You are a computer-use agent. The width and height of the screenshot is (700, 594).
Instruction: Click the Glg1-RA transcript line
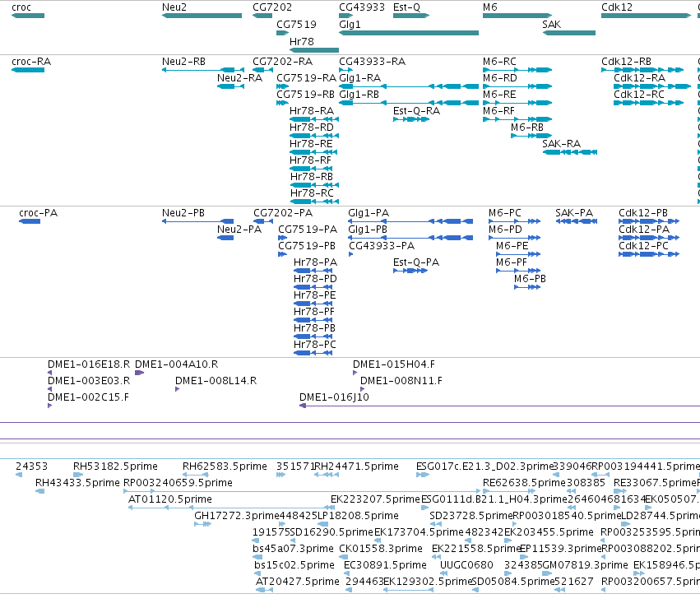tap(409, 86)
